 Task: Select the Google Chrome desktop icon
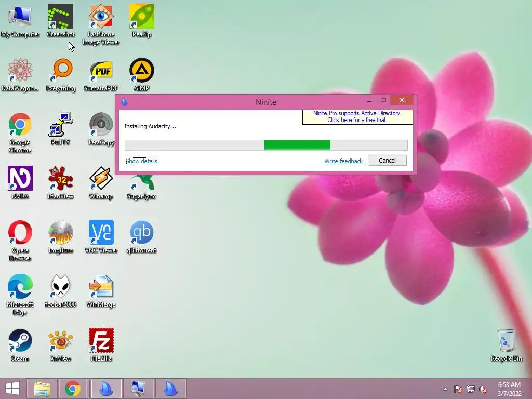20,133
